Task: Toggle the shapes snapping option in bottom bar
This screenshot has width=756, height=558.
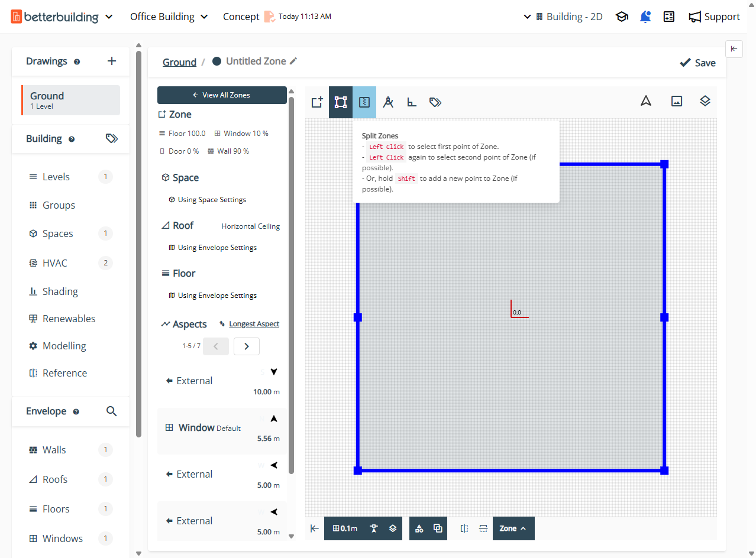Action: click(x=419, y=528)
